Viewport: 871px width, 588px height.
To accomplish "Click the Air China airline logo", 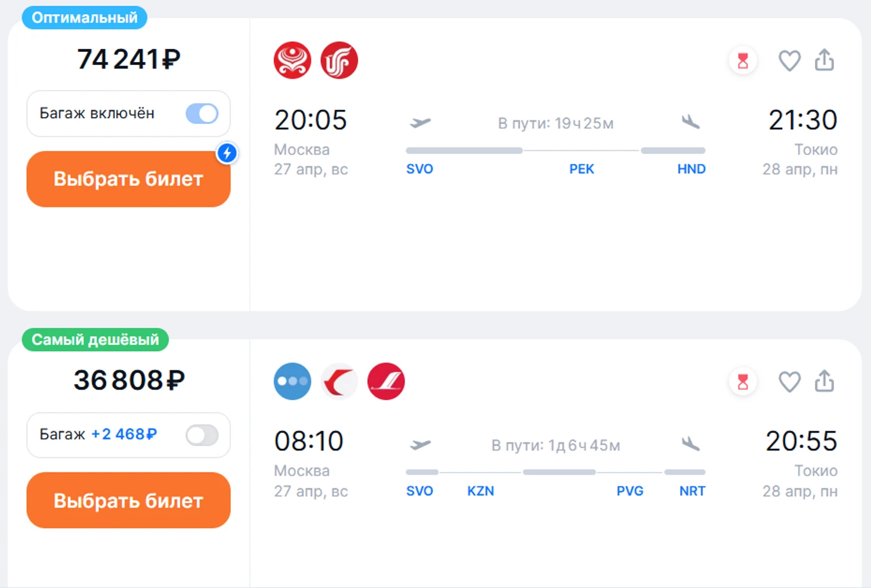I will [x=339, y=61].
